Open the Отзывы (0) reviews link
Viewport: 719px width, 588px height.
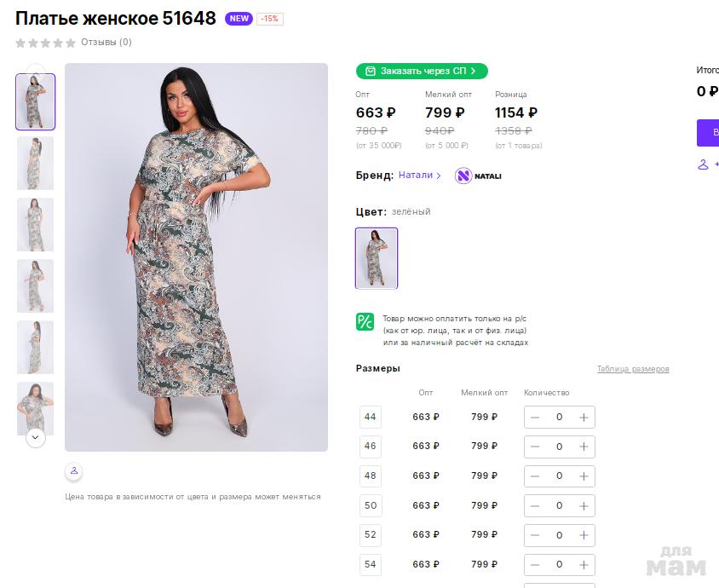(106, 43)
